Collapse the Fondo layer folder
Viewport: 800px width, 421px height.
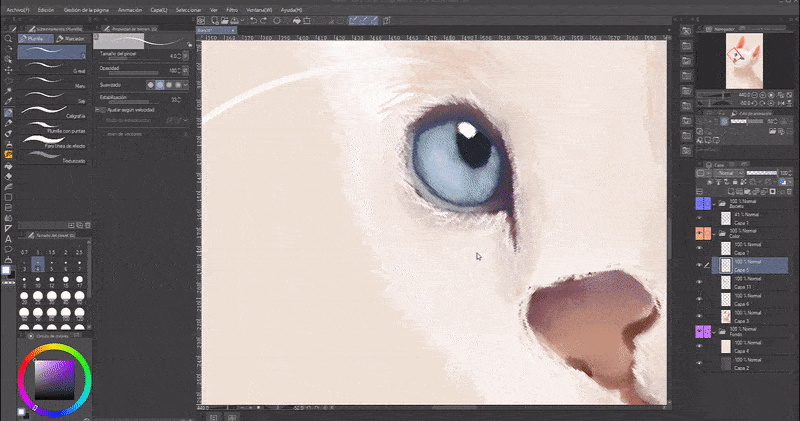(715, 332)
